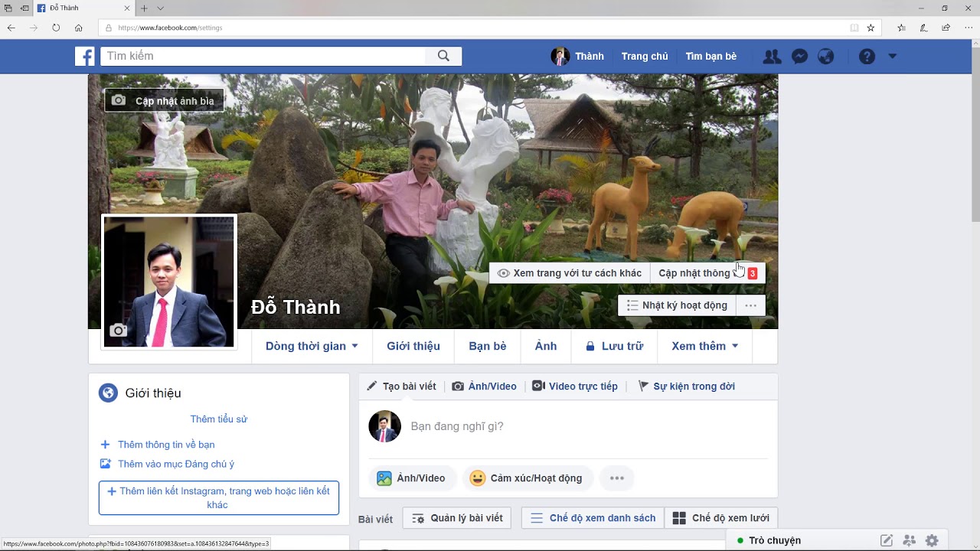The image size is (980, 551).
Task: Open the notifications globe icon
Action: (825, 57)
